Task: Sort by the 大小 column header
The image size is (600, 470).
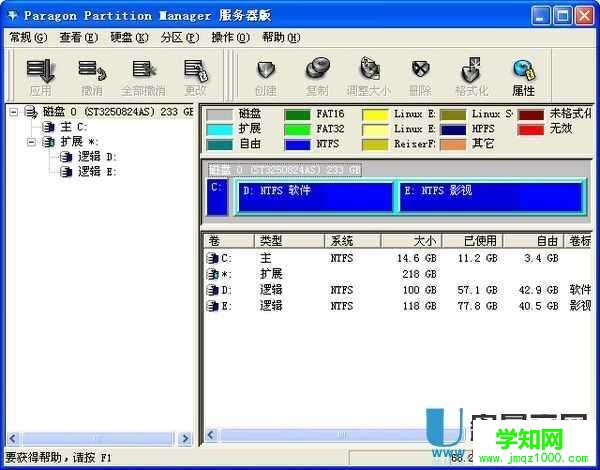Action: click(412, 241)
